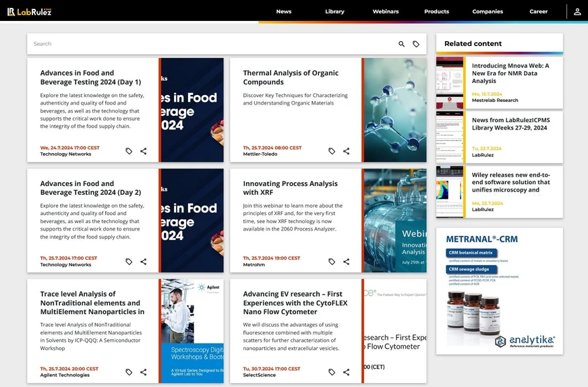Screen dimensions: 588x387
Task: Click Metrohm organizer name
Action: coord(254,265)
